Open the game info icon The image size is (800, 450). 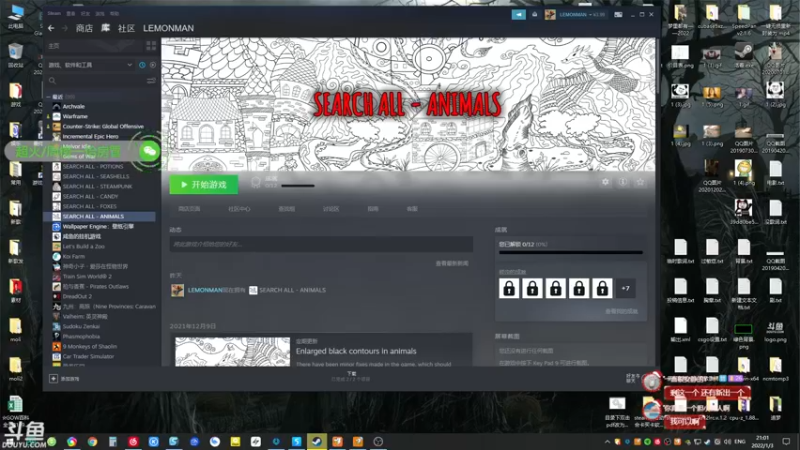click(x=623, y=182)
